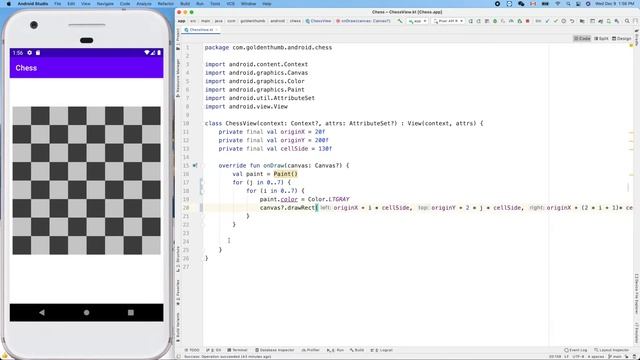Screen dimensions: 640x360
Task: Open the Run tool window
Action: click(x=335, y=350)
